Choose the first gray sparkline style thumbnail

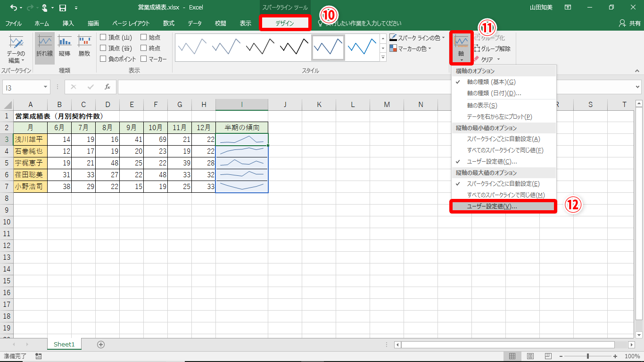coord(192,47)
